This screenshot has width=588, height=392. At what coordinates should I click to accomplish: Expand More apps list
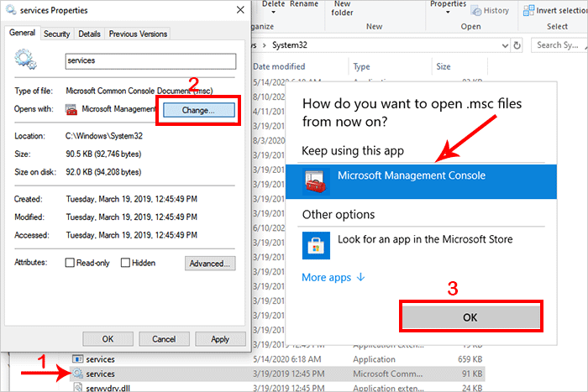tap(333, 277)
